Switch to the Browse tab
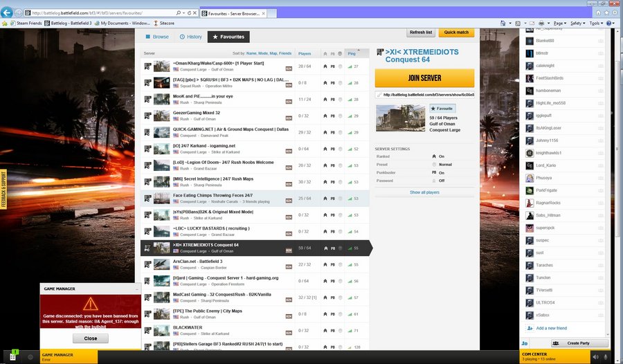The image size is (623, 364). [x=157, y=37]
